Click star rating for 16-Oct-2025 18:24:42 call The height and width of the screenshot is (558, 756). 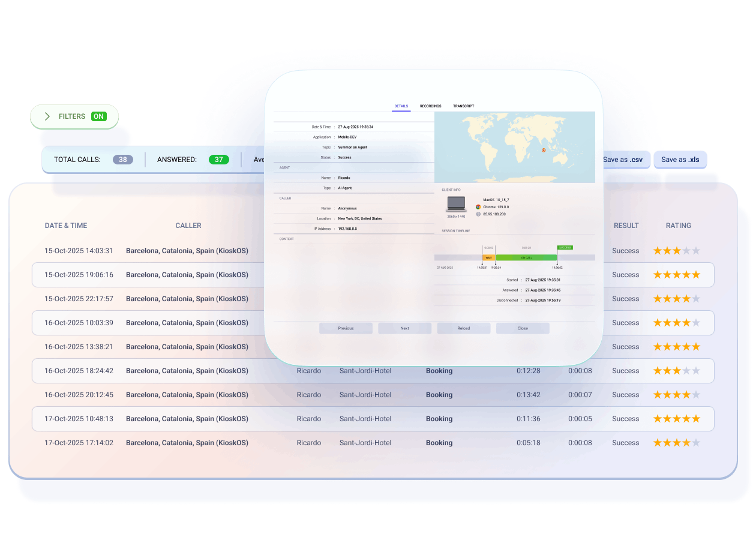pyautogui.click(x=676, y=371)
